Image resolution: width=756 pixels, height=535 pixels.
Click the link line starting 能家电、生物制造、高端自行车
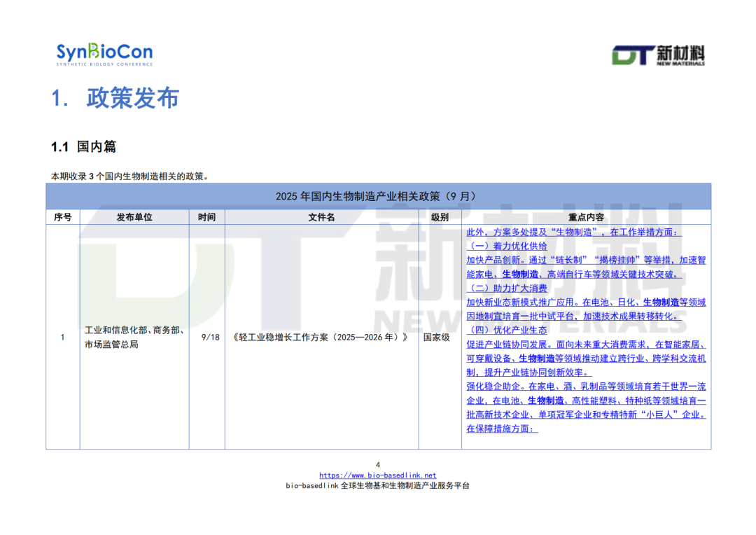point(574,274)
